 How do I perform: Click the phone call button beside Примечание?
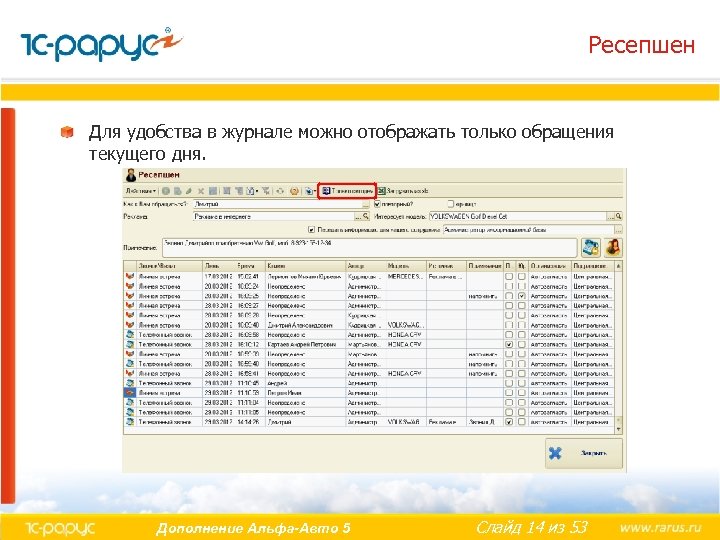(x=590, y=248)
